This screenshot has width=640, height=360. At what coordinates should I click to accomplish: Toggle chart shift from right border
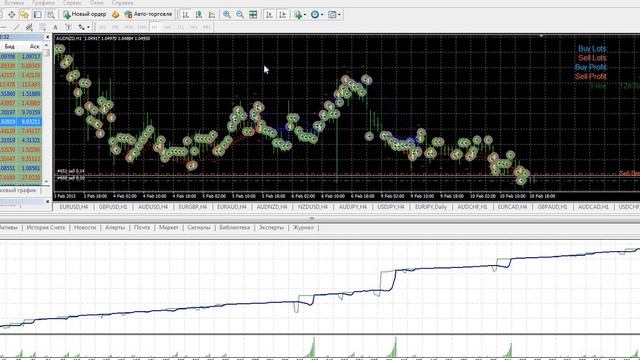pos(282,15)
